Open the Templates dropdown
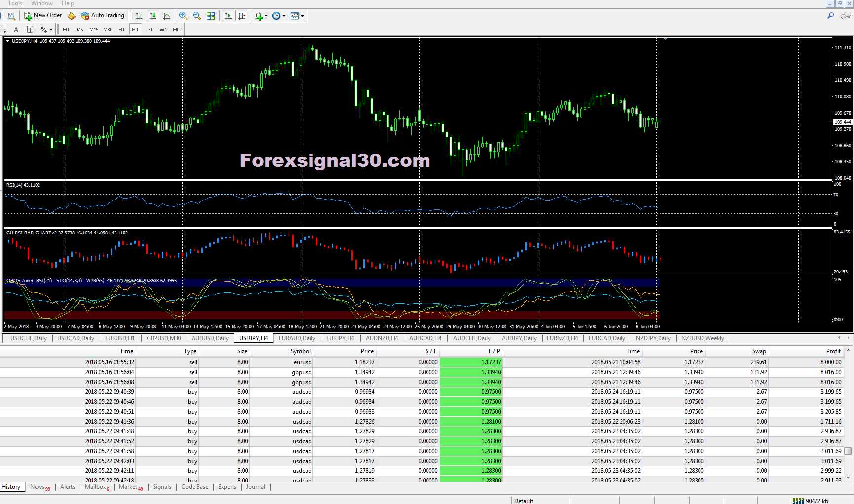Image resolution: width=854 pixels, height=504 pixels. point(297,16)
